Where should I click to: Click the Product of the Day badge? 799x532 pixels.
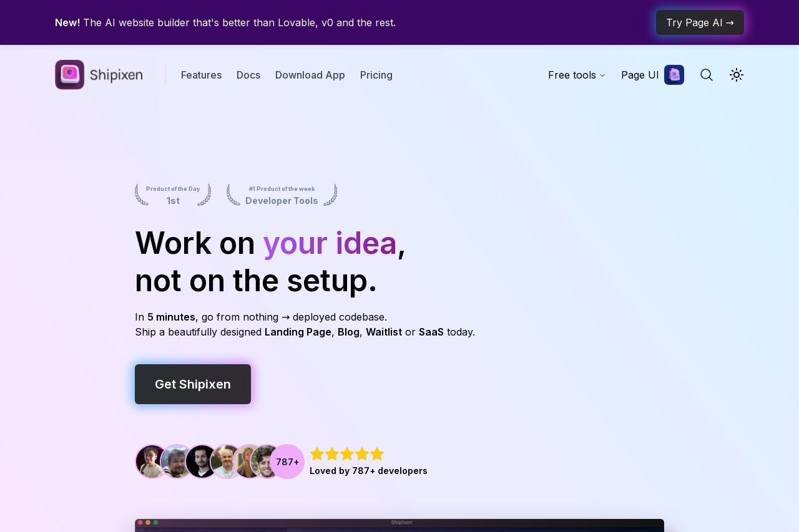tap(173, 195)
